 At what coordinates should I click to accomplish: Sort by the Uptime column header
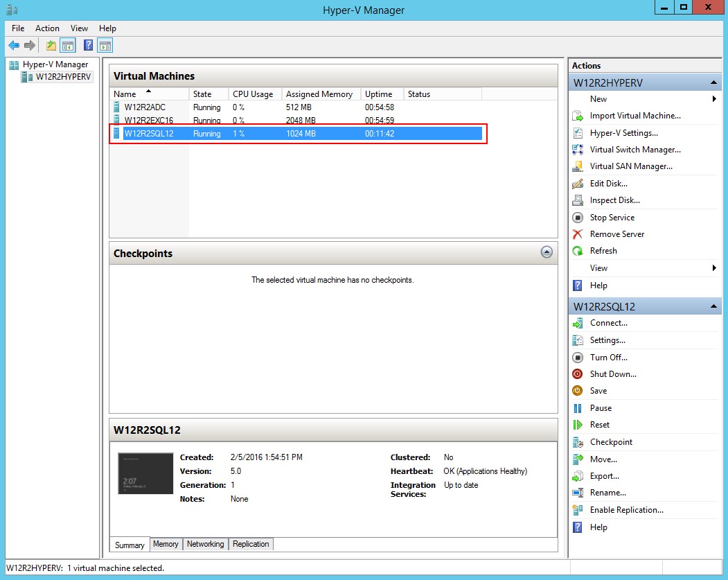click(x=382, y=94)
